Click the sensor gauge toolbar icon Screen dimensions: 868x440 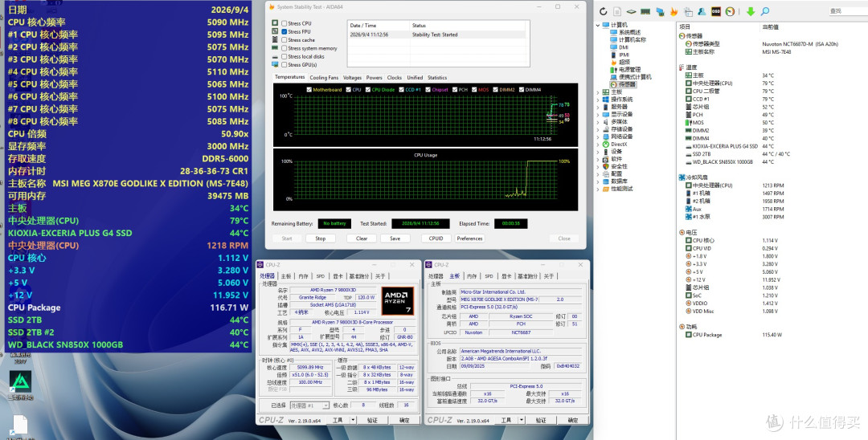[x=730, y=11]
